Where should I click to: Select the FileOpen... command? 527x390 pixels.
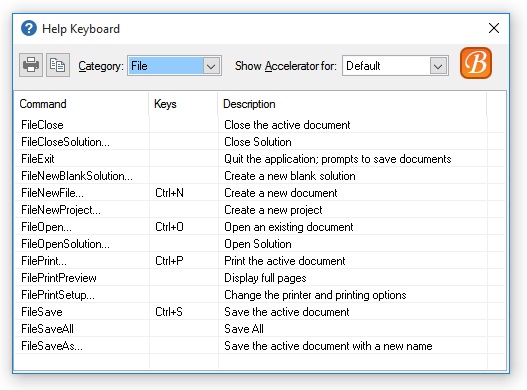tap(46, 227)
